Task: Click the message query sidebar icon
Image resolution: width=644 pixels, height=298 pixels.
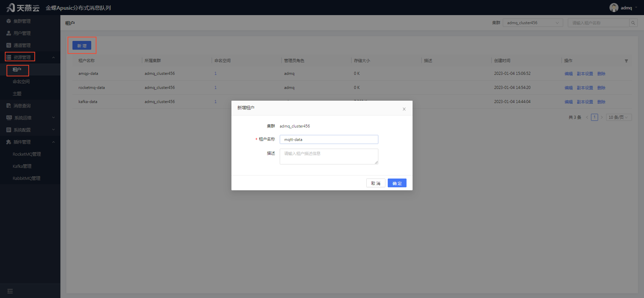Action: coord(9,106)
